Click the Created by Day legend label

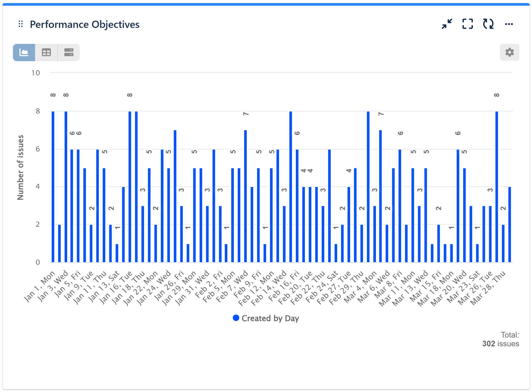click(x=270, y=318)
